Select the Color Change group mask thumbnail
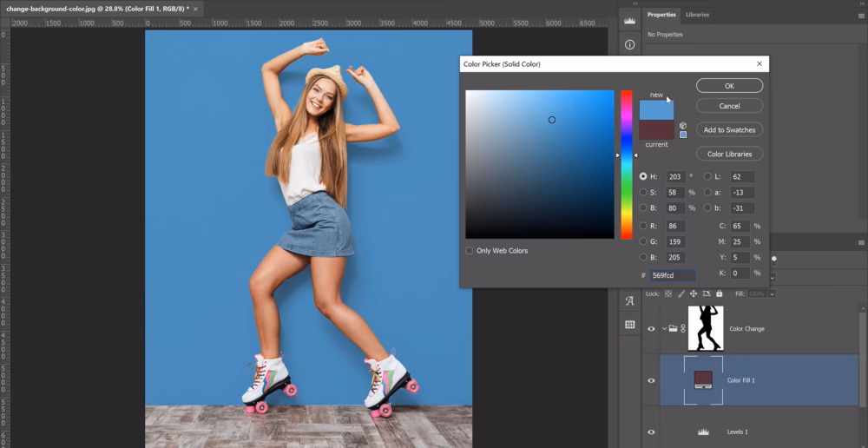The width and height of the screenshot is (868, 448). coord(705,328)
